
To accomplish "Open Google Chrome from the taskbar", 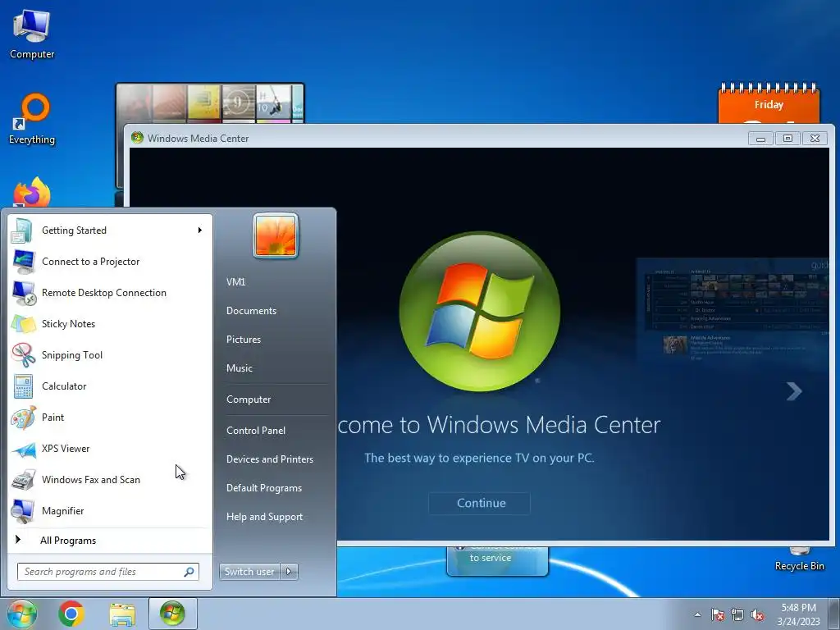I will (x=71, y=614).
